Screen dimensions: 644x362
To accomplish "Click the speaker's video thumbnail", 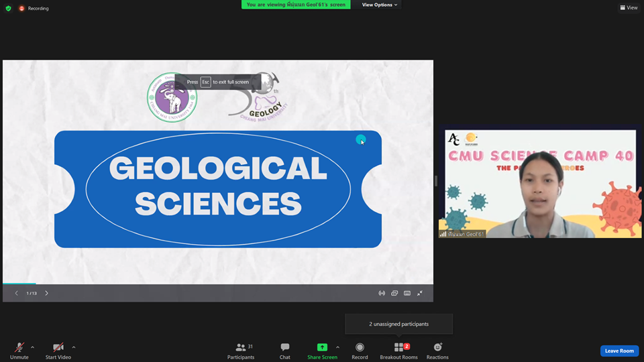I will pos(540,184).
